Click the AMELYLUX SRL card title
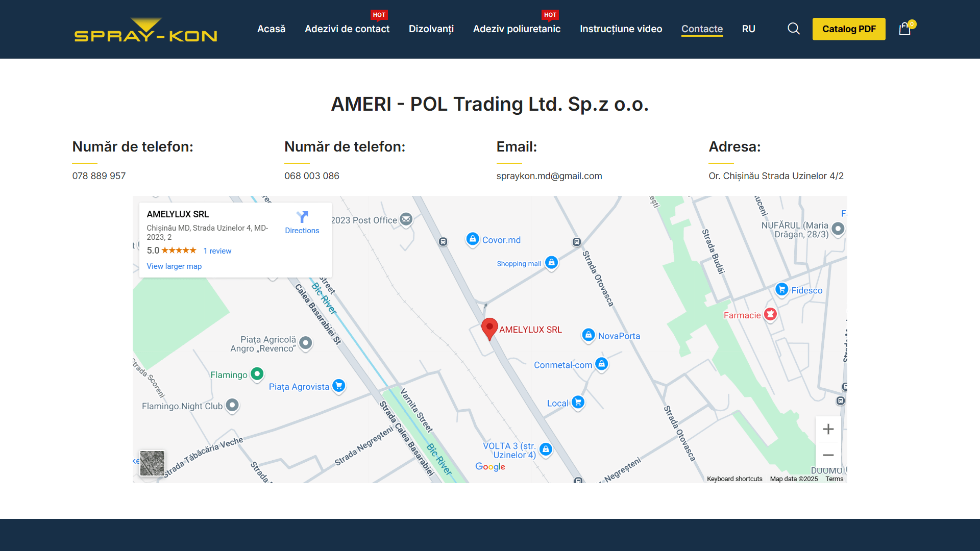Screen dimensions: 980x551 pyautogui.click(x=178, y=214)
